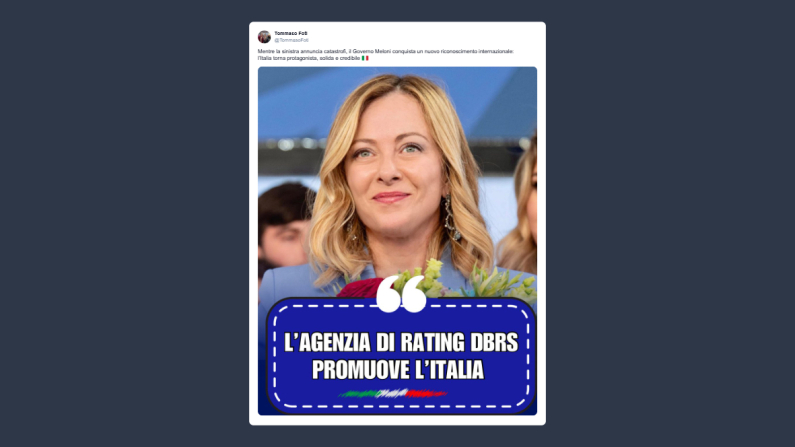Viewport: 795px width, 447px height.
Task: Open the @TommasoFoti handle link
Action: click(292, 40)
